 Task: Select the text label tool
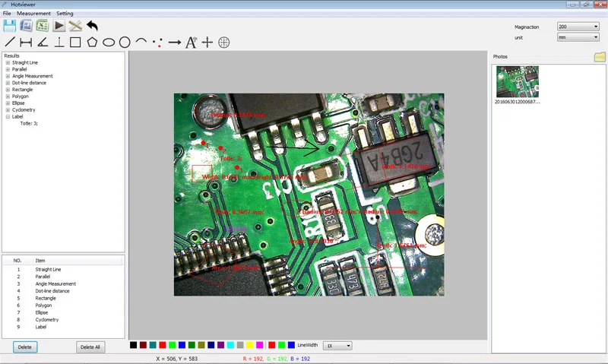[x=191, y=43]
